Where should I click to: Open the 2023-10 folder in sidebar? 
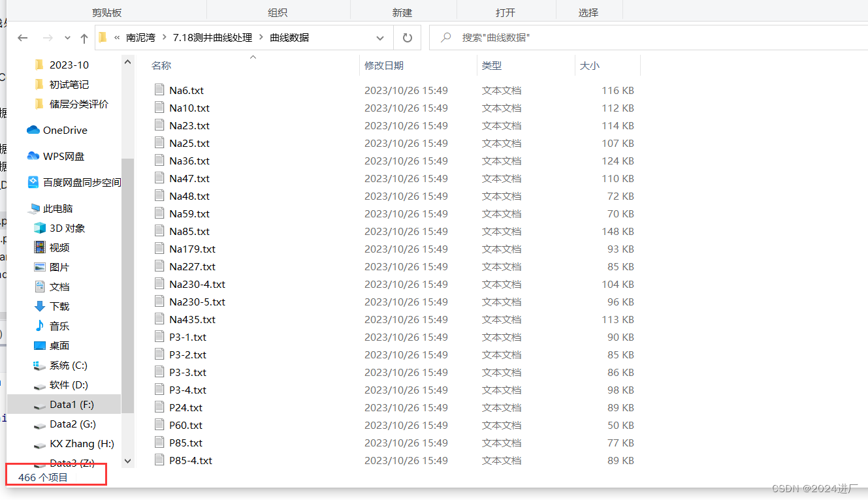pyautogui.click(x=69, y=65)
